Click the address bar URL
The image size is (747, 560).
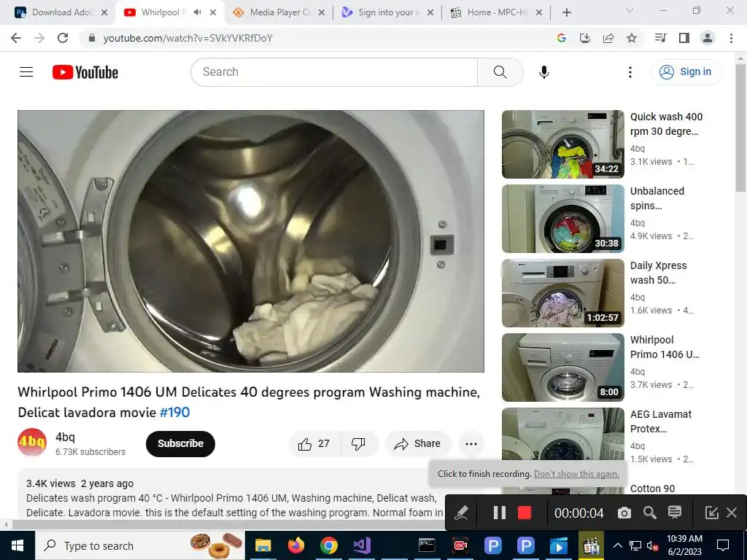(187, 38)
